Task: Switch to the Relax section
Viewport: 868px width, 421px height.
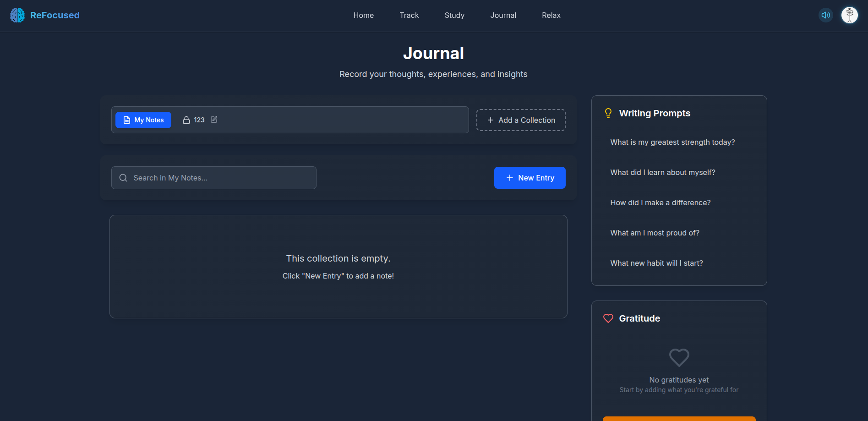Action: pyautogui.click(x=551, y=15)
